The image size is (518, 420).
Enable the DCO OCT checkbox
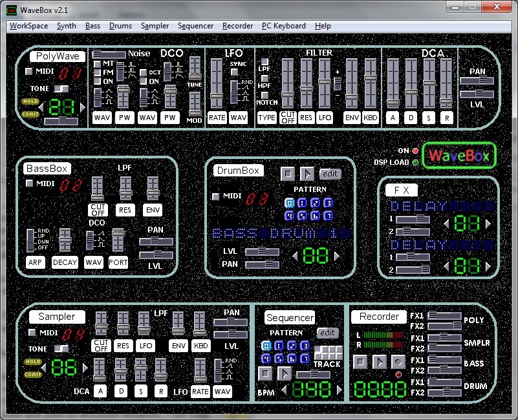click(x=144, y=72)
